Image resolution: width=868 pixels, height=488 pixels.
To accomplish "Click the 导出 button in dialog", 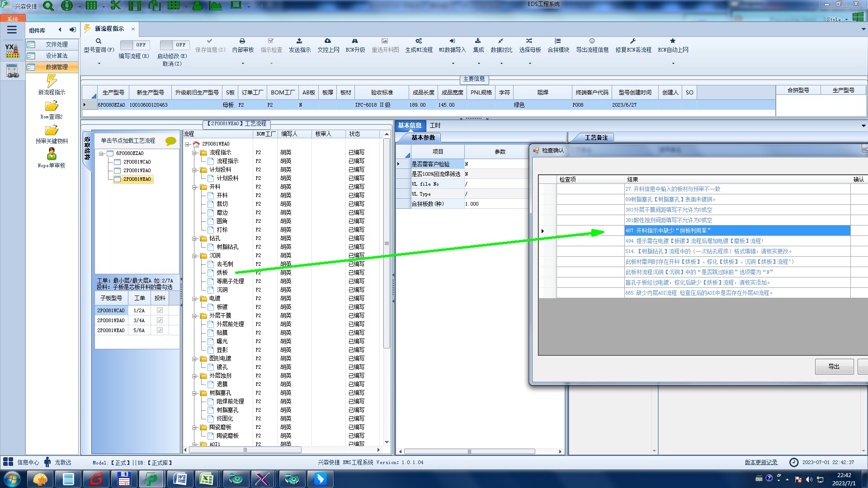I will (834, 366).
